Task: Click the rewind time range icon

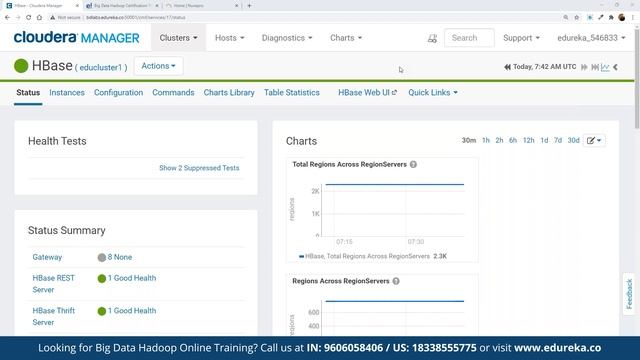Action: pyautogui.click(x=507, y=67)
